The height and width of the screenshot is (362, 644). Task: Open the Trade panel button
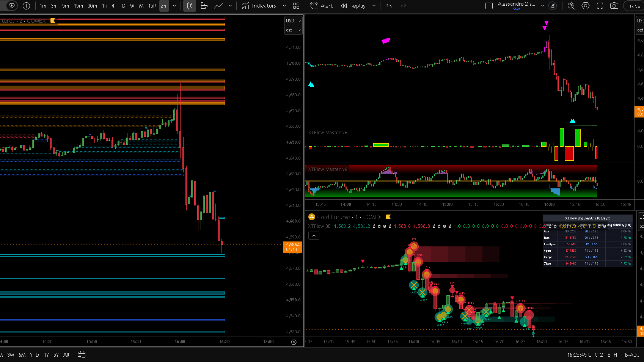634,6
